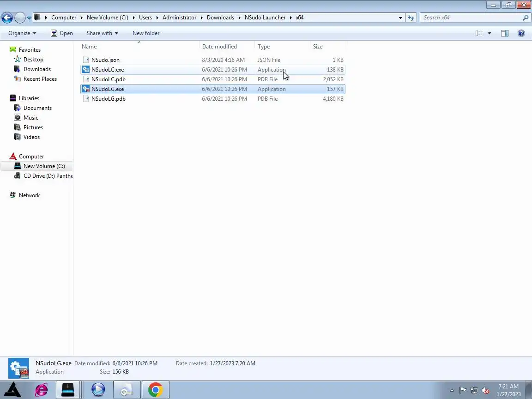Image resolution: width=532 pixels, height=399 pixels.
Task: Expand the more view options arrow
Action: pyautogui.click(x=489, y=33)
